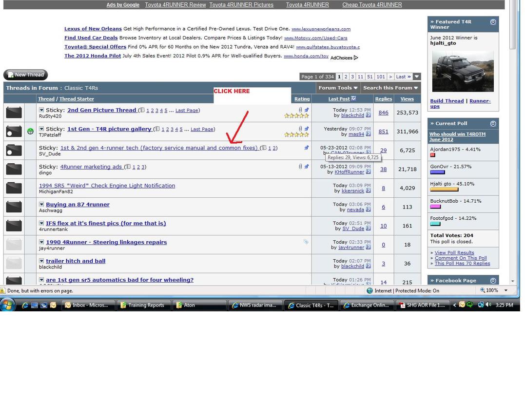Click the Hjalti gto orange poll bar
525x420 pixels.
[444, 190]
